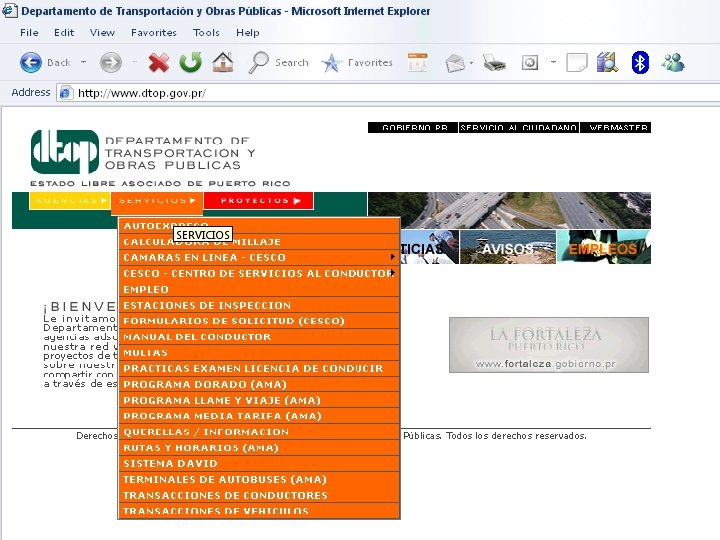
Task: Click the blank note Discuss icon
Action: click(577, 62)
